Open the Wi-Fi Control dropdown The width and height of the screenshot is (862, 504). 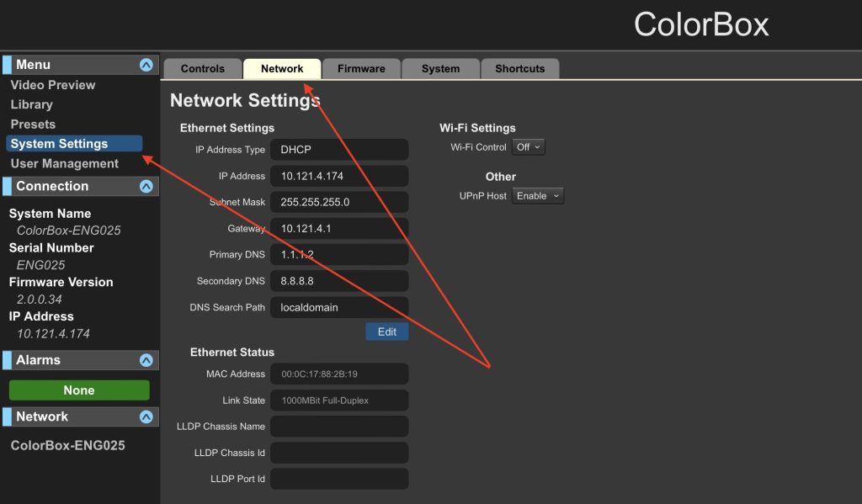(529, 147)
